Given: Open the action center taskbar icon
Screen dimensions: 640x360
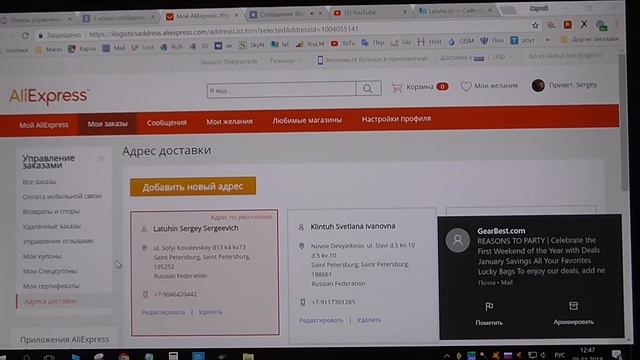Looking at the screenshot, I should coord(616,354).
